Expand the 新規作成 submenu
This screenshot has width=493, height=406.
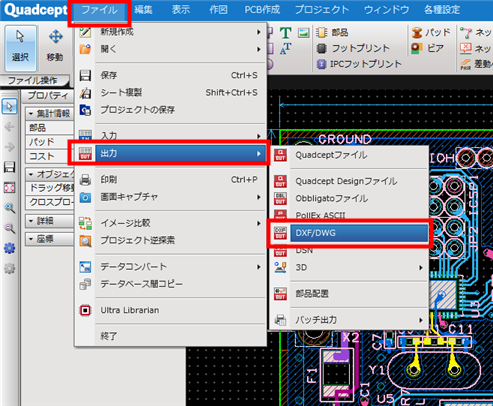[x=171, y=32]
